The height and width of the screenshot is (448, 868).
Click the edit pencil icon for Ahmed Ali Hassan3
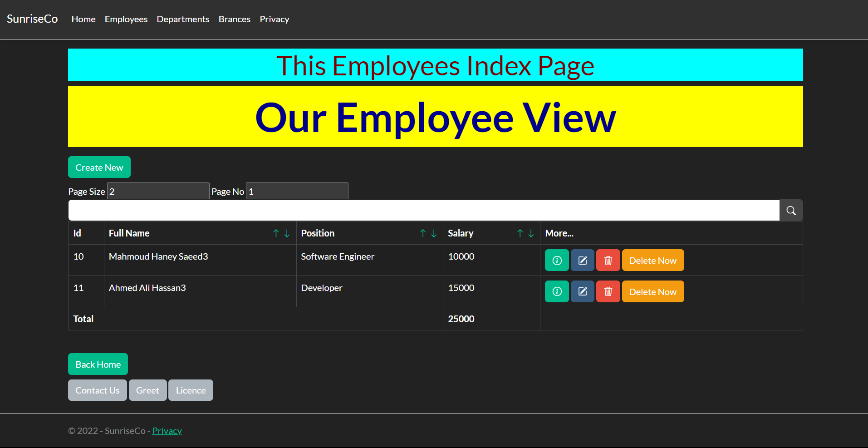pyautogui.click(x=583, y=292)
